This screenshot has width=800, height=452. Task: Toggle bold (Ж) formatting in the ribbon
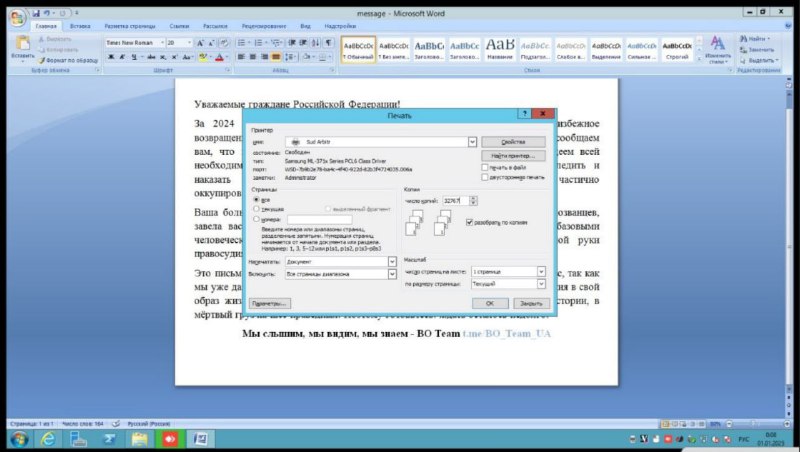(111, 57)
